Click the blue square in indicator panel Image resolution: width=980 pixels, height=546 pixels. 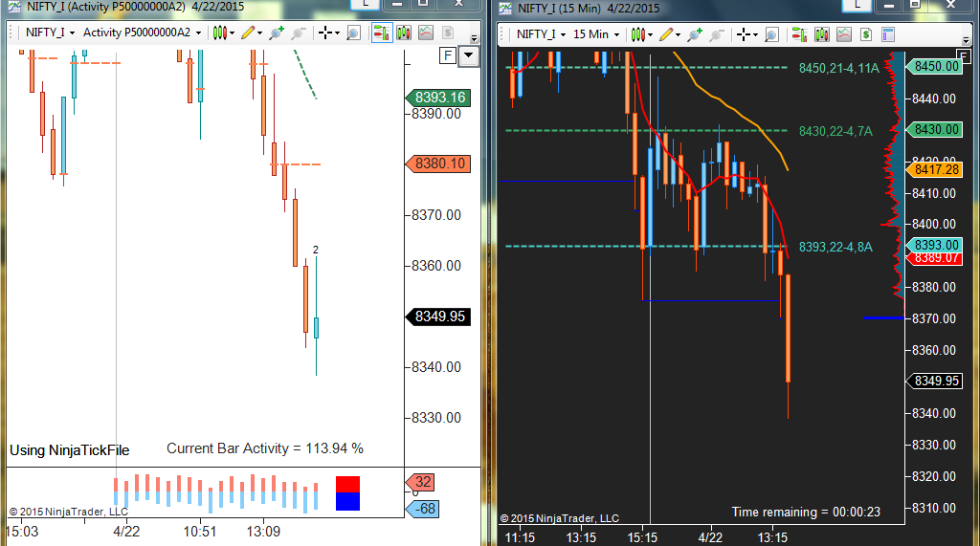click(x=347, y=502)
